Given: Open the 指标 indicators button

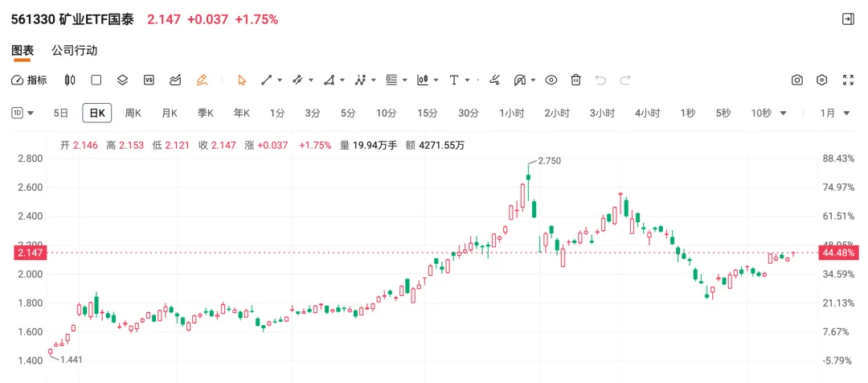Looking at the screenshot, I should 30,80.
